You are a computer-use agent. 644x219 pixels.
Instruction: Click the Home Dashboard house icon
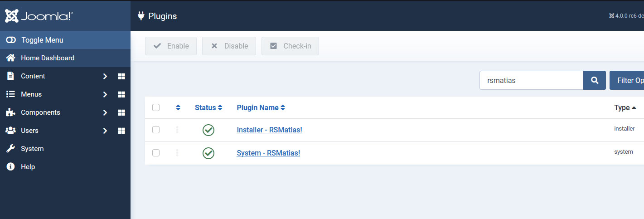click(11, 58)
